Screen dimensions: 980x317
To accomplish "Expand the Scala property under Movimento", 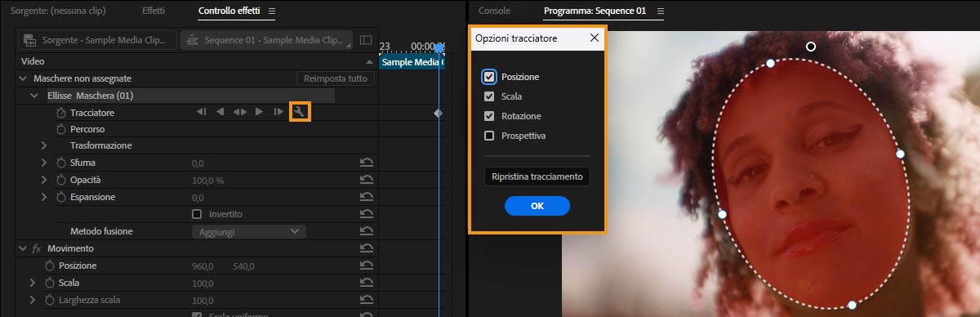I will click(33, 283).
